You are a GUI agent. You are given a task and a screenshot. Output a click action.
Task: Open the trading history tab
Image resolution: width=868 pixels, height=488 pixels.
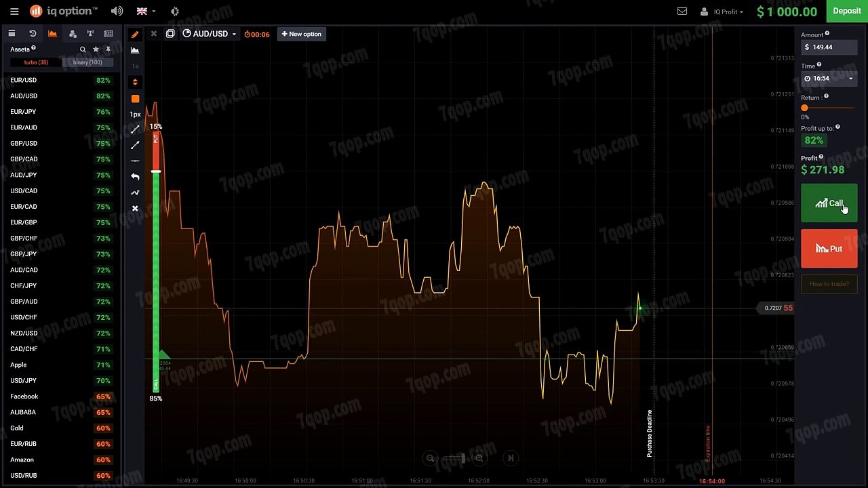(33, 33)
